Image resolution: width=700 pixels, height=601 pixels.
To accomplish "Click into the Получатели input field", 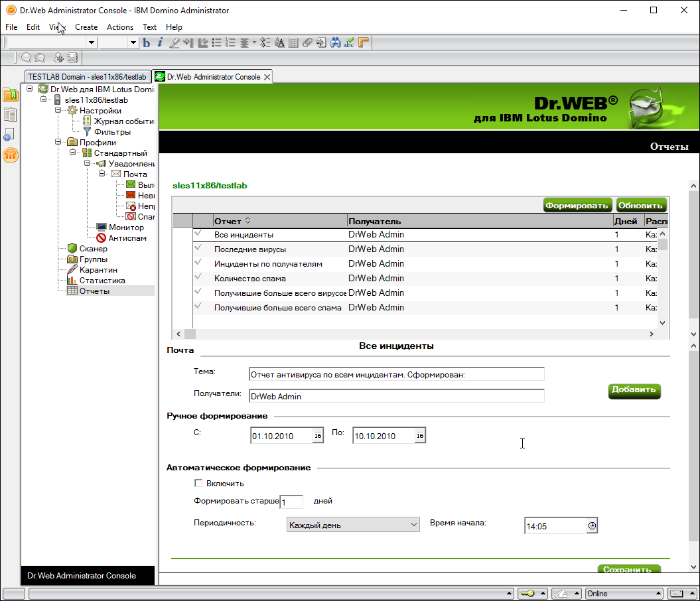I will (x=396, y=396).
